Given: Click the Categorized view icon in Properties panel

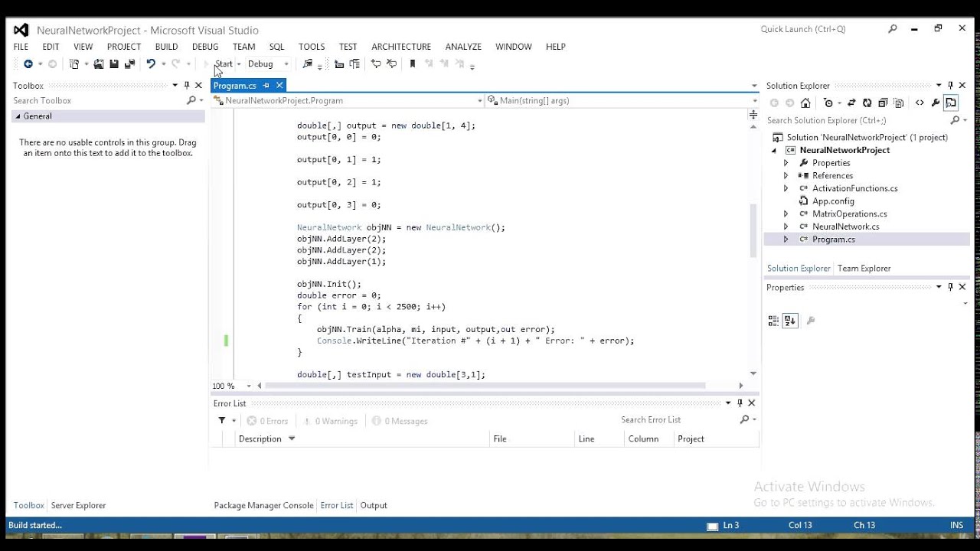Looking at the screenshot, I should [x=773, y=321].
